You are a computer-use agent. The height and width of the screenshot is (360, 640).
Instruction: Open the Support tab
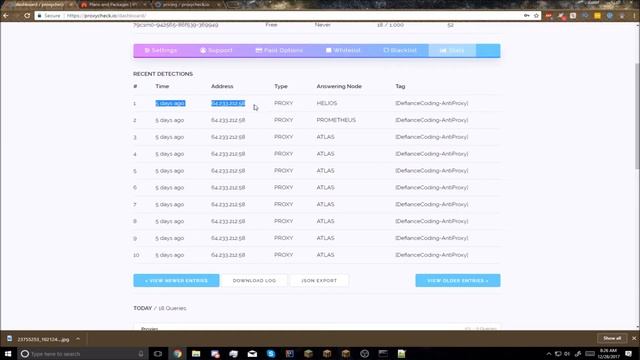216,51
